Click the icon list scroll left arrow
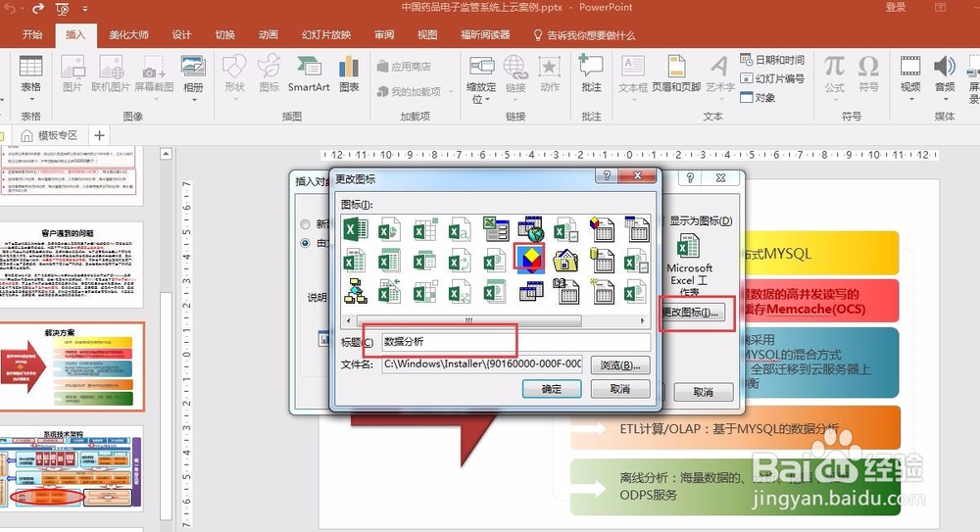Image resolution: width=980 pixels, height=532 pixels. click(x=349, y=320)
